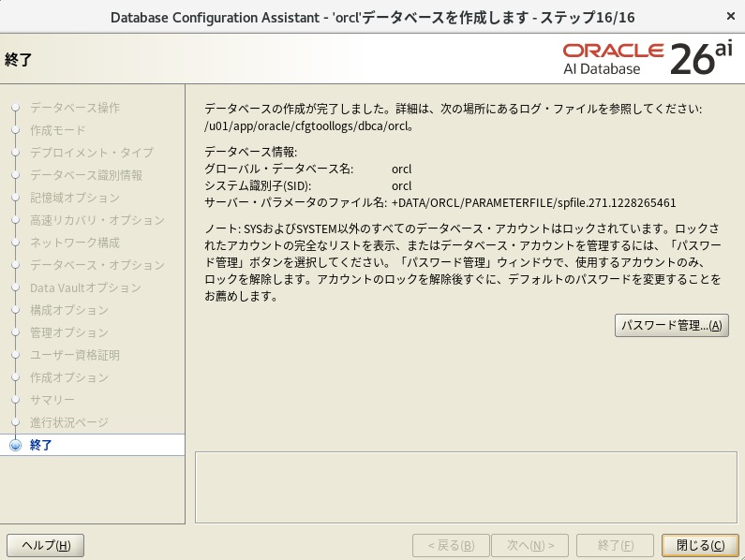Select 管理オプション step in sidebar
This screenshot has width=745, height=560.
click(69, 332)
